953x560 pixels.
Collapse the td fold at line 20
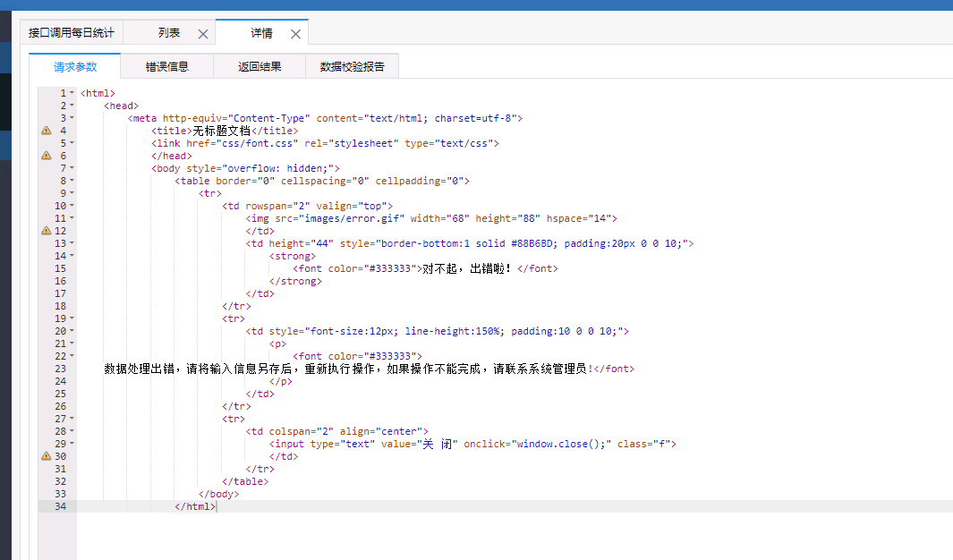(x=72, y=331)
